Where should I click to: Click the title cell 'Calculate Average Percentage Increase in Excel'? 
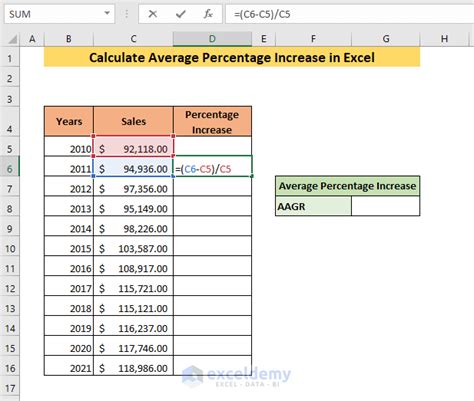click(x=232, y=57)
